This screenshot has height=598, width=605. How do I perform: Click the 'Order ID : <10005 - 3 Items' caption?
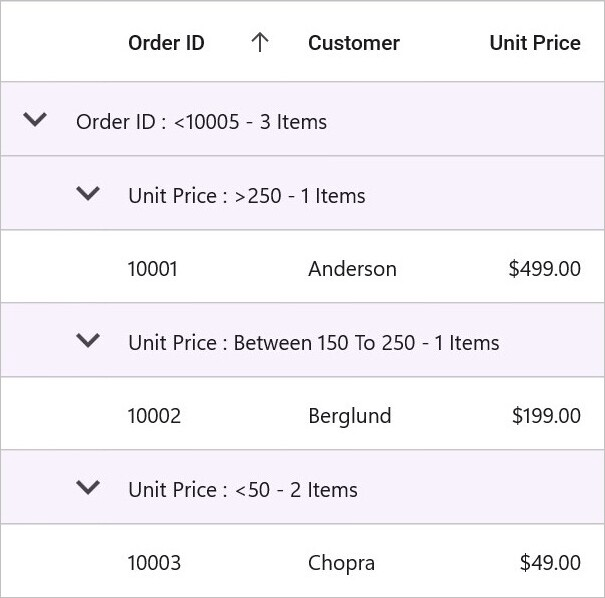(201, 122)
